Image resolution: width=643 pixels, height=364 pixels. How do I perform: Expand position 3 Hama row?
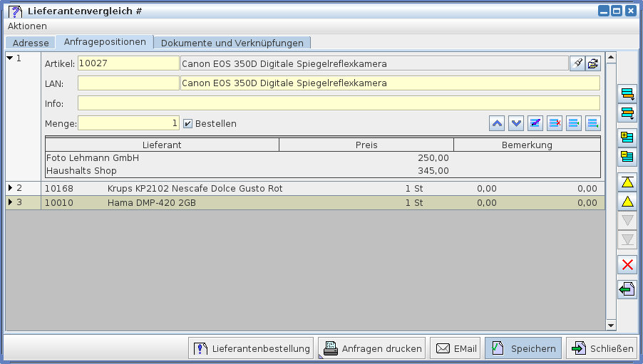coord(10,202)
